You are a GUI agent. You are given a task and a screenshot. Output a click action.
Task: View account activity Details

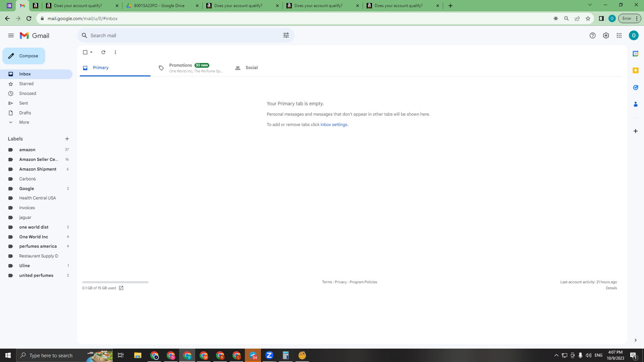[611, 288]
